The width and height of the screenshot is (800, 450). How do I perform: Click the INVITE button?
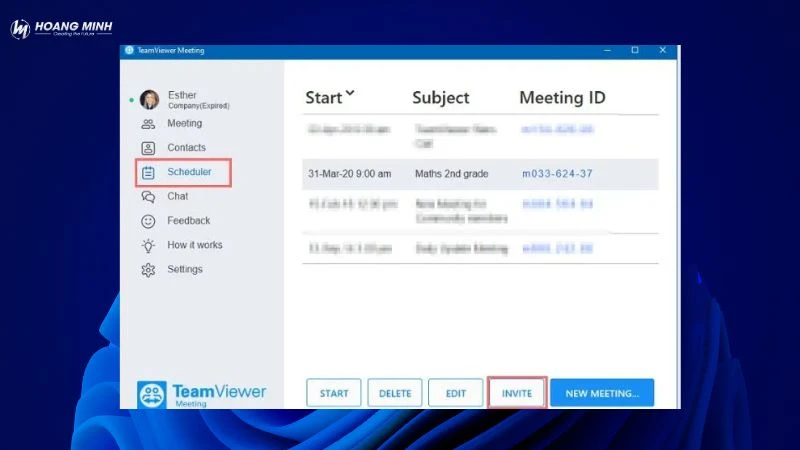point(517,393)
